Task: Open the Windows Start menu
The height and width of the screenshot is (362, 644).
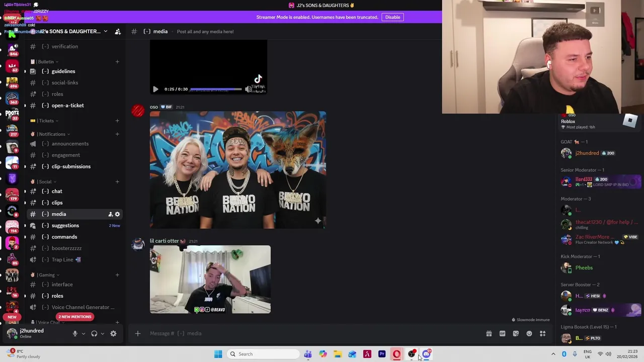Action: 218,354
